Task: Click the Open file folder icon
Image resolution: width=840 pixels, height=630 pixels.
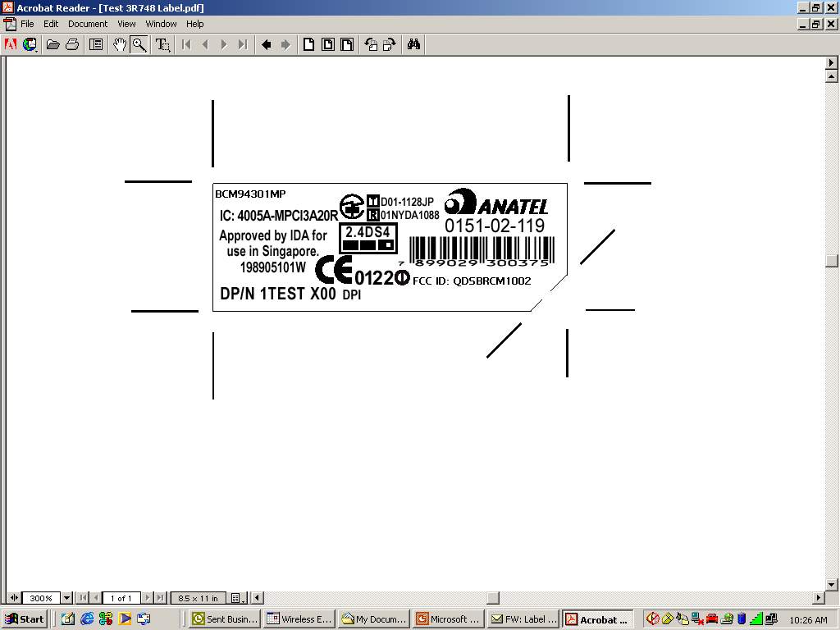Action: click(52, 44)
